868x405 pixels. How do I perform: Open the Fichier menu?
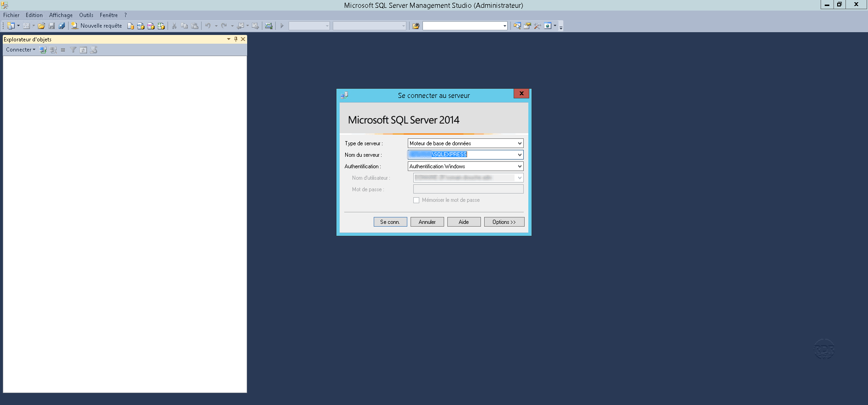(x=12, y=15)
